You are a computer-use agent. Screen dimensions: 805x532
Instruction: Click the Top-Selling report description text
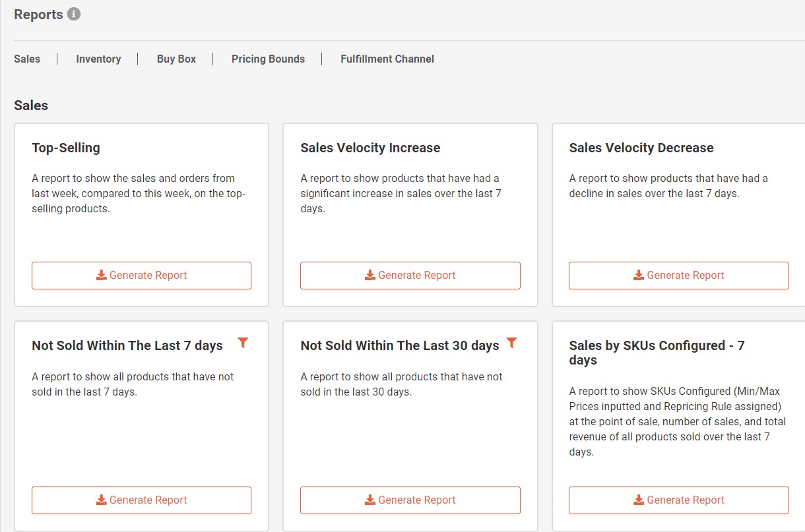(139, 193)
